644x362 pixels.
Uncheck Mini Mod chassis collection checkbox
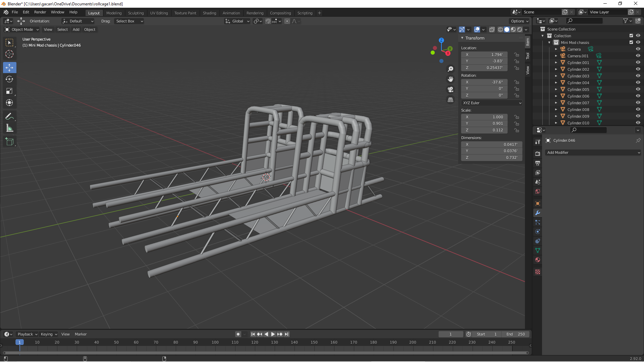[x=631, y=43]
